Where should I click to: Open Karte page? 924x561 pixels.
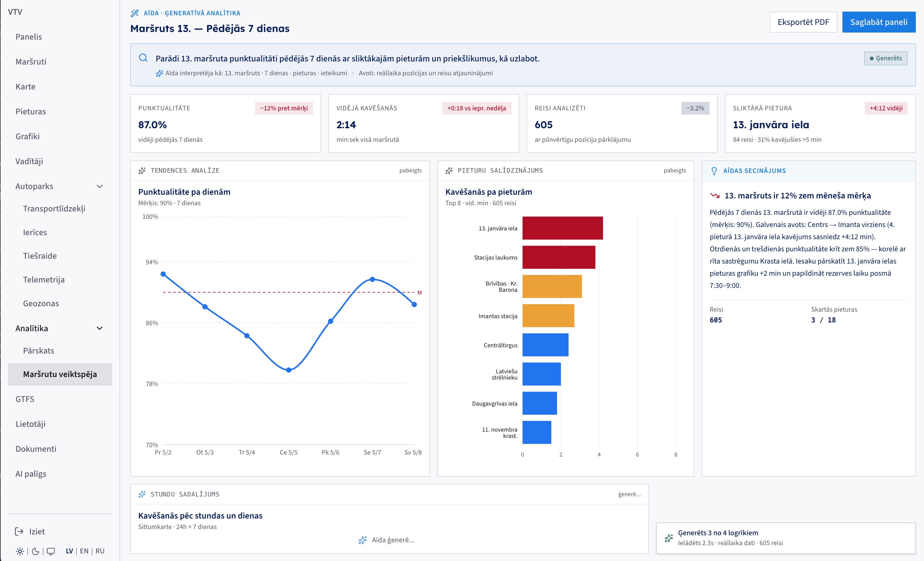coord(60,87)
